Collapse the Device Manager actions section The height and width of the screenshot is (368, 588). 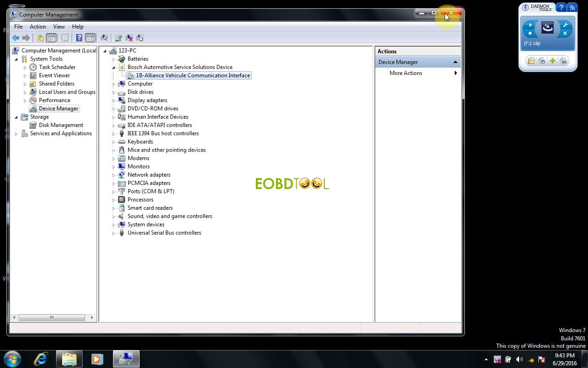(455, 62)
